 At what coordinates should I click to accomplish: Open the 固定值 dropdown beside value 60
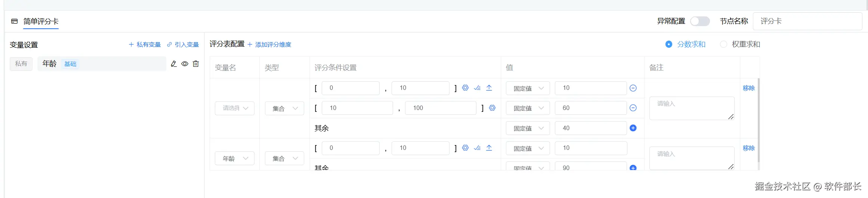[x=528, y=108]
